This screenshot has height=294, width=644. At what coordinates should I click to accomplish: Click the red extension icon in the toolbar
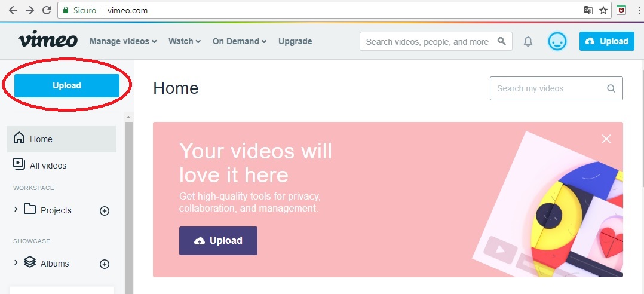coord(621,10)
